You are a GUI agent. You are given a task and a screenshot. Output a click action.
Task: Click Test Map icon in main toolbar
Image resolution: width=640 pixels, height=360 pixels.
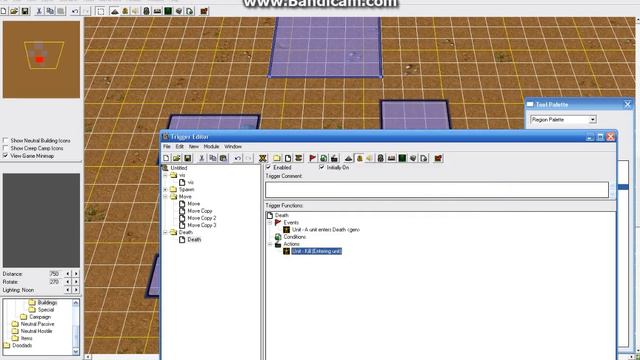(204, 11)
